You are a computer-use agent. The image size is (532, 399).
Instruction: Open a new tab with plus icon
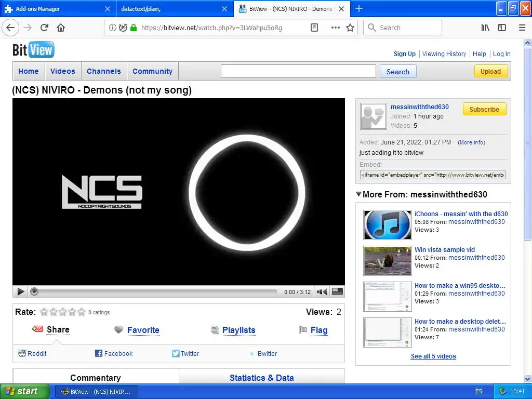(x=358, y=8)
